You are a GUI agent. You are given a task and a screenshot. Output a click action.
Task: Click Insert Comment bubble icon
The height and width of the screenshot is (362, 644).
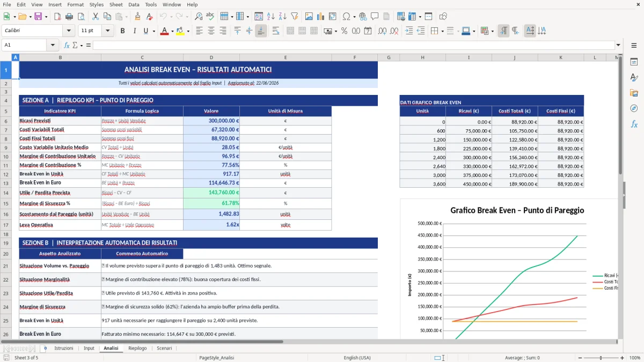pos(374,17)
